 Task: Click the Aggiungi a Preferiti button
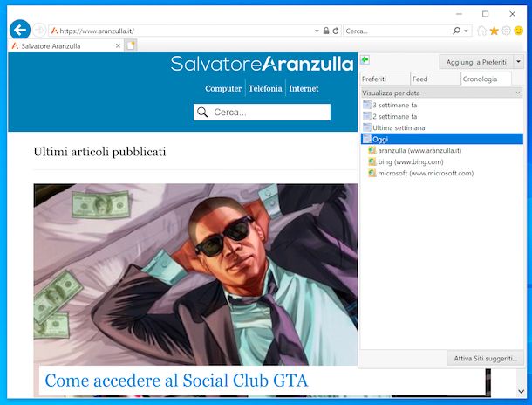click(476, 62)
